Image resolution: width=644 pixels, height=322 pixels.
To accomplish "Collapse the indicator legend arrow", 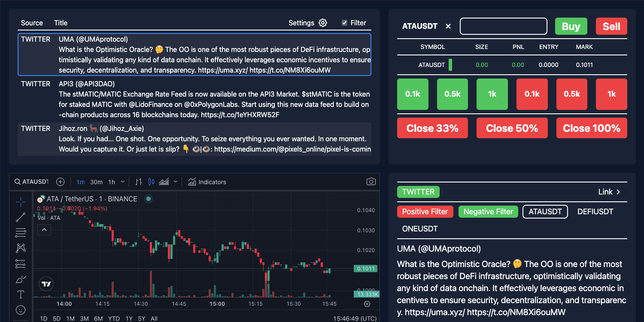I will coord(44,230).
